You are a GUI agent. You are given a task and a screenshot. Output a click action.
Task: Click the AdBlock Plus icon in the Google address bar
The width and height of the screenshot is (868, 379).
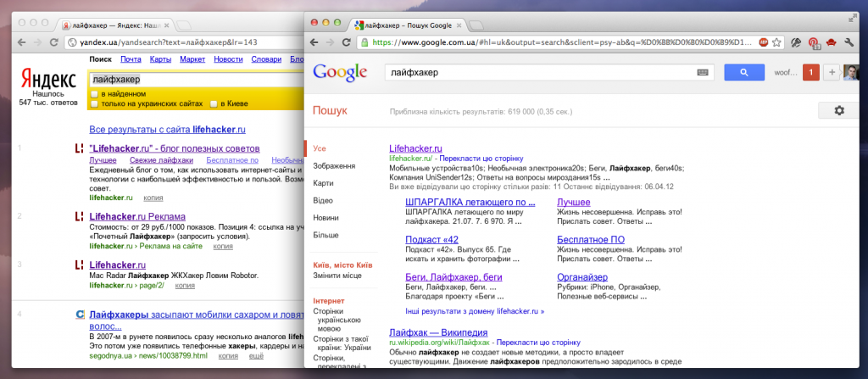[x=764, y=42]
